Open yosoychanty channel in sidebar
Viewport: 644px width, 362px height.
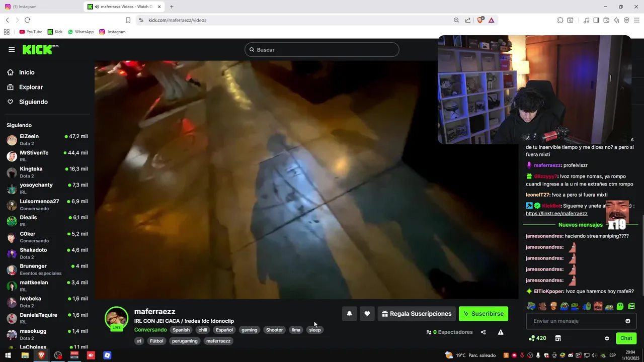(x=47, y=189)
